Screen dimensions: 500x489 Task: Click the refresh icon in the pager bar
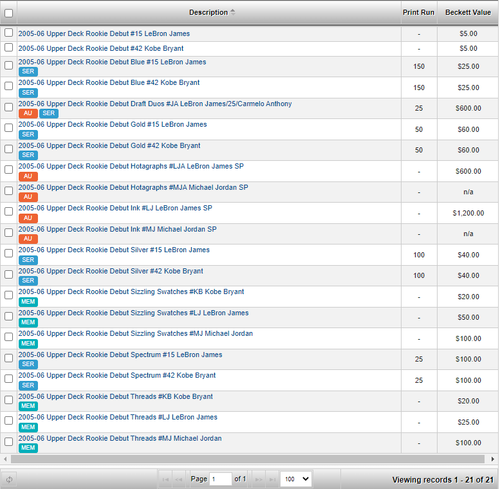tap(9, 479)
